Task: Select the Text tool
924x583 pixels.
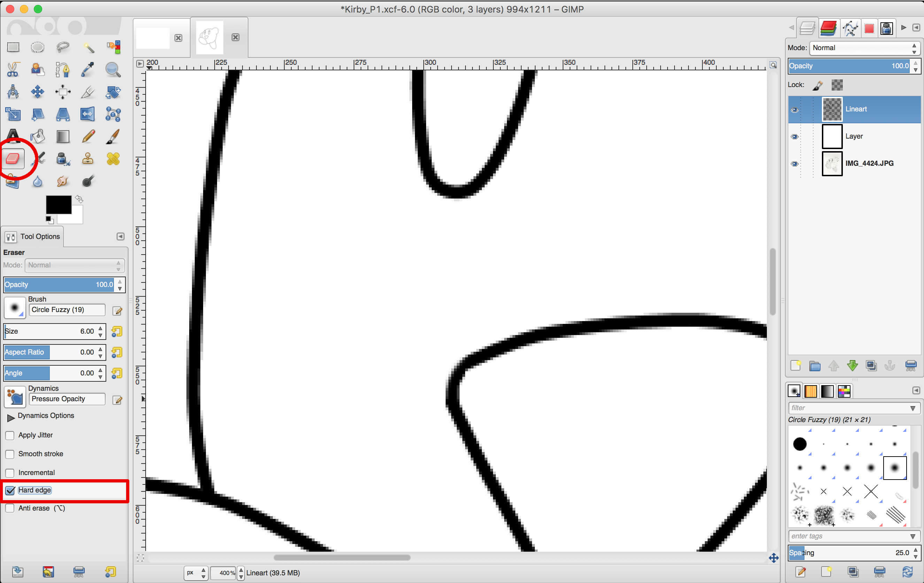Action: pos(13,136)
